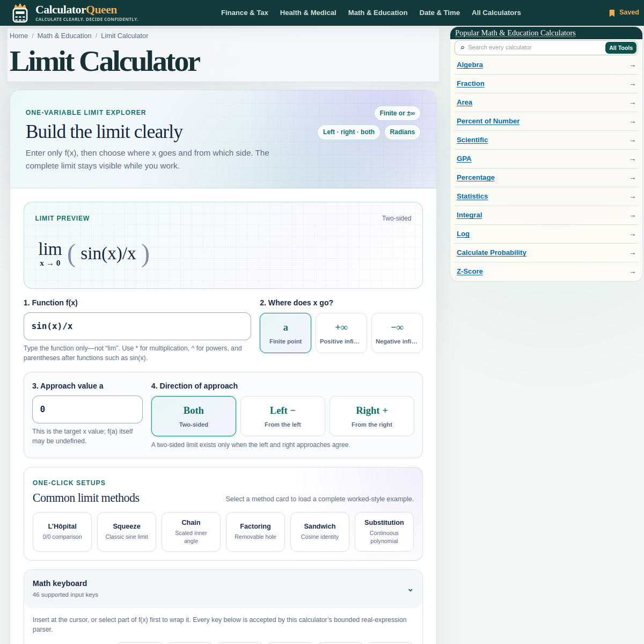The height and width of the screenshot is (644, 644).
Task: Click the arrow next to Algebra
Action: (632, 65)
